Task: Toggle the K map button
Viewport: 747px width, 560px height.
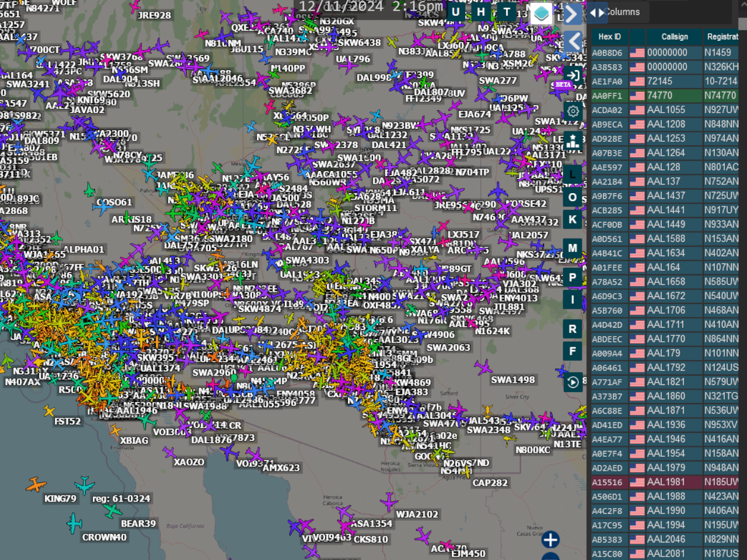Action: [x=573, y=220]
